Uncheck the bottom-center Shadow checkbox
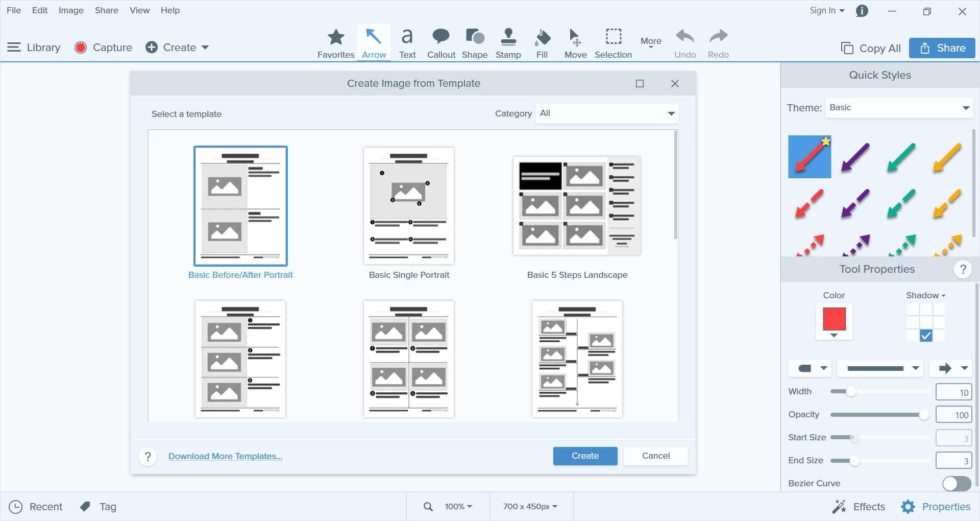This screenshot has width=980, height=521. tap(925, 336)
